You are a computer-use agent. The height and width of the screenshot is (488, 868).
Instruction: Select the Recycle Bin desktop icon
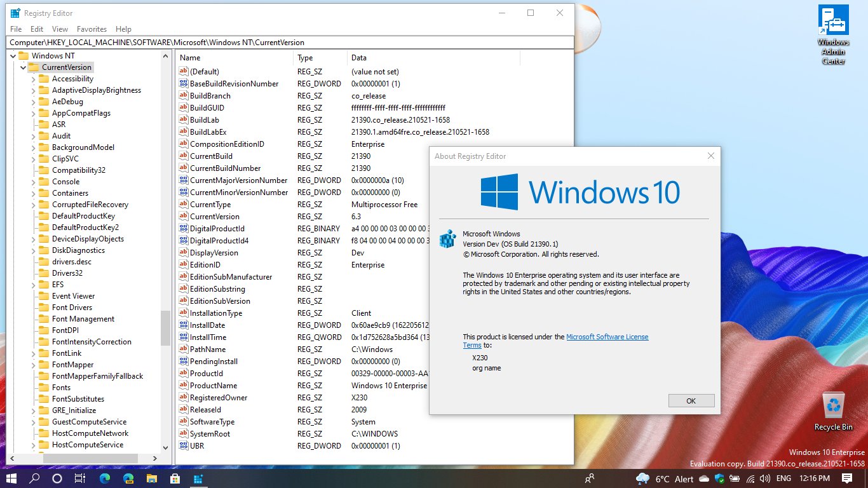pyautogui.click(x=834, y=411)
